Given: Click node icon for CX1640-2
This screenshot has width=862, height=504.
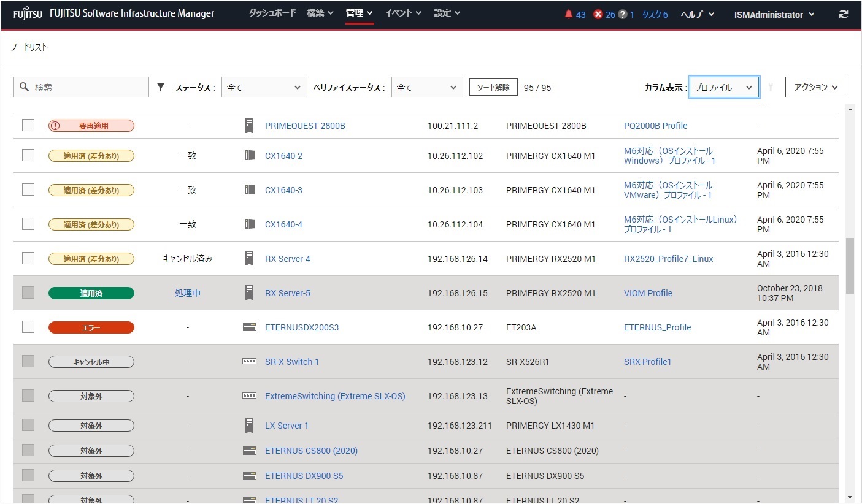Looking at the screenshot, I should pos(249,156).
